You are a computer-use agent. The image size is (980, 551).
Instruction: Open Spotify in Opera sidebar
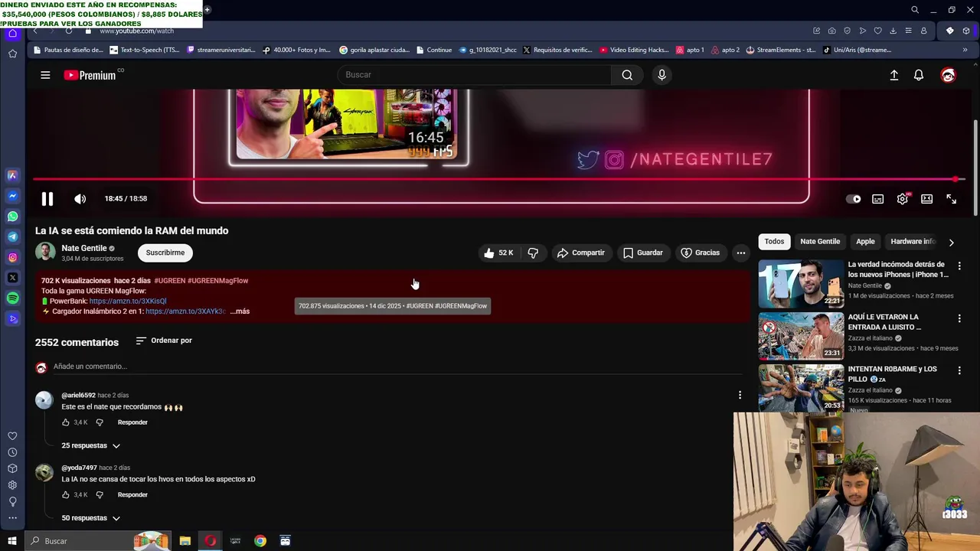(12, 298)
